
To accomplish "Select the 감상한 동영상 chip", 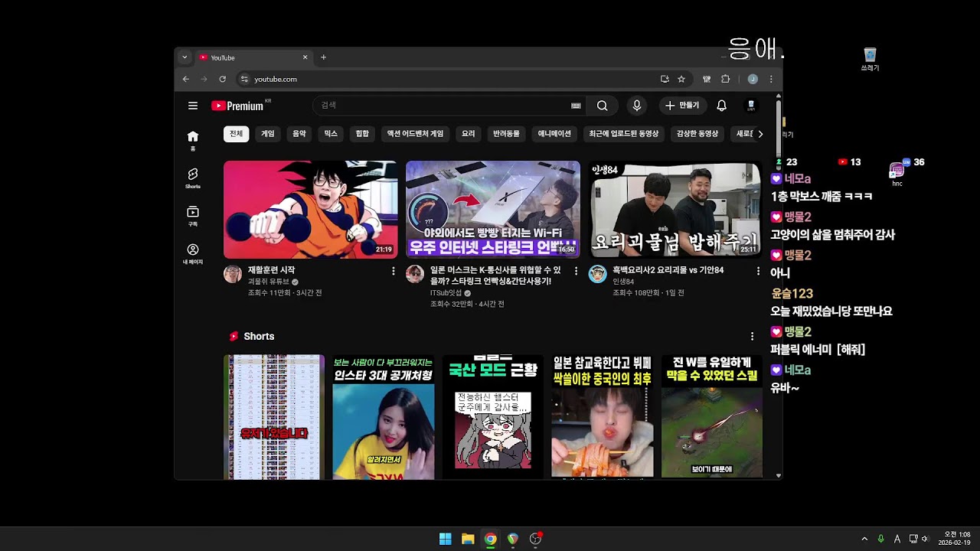I will click(x=697, y=134).
